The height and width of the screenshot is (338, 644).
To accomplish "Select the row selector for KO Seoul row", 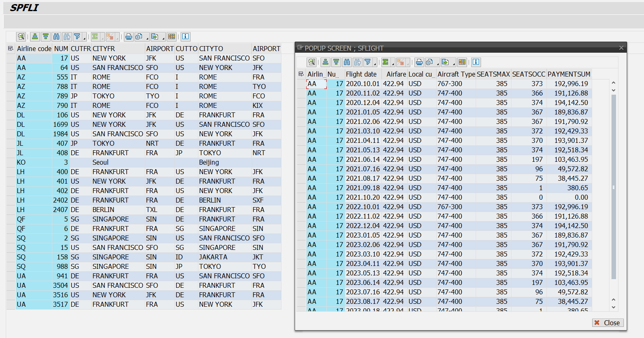I will (x=11, y=162).
